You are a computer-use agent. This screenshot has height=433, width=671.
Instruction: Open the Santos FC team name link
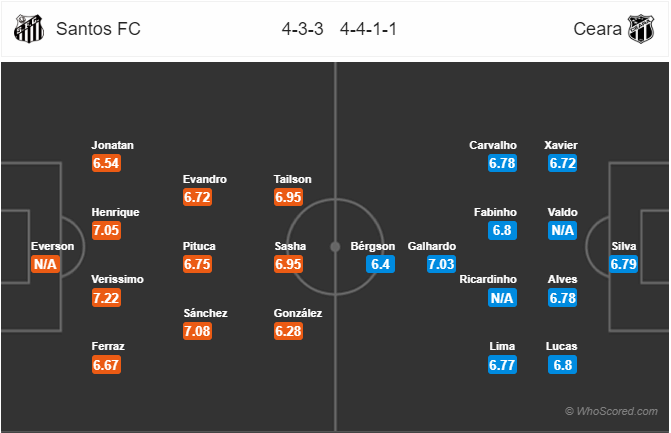pos(98,29)
